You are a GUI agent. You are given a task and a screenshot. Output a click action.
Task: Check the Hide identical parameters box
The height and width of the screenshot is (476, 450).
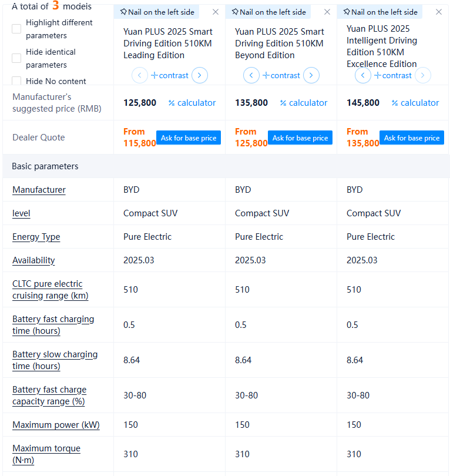click(x=16, y=58)
